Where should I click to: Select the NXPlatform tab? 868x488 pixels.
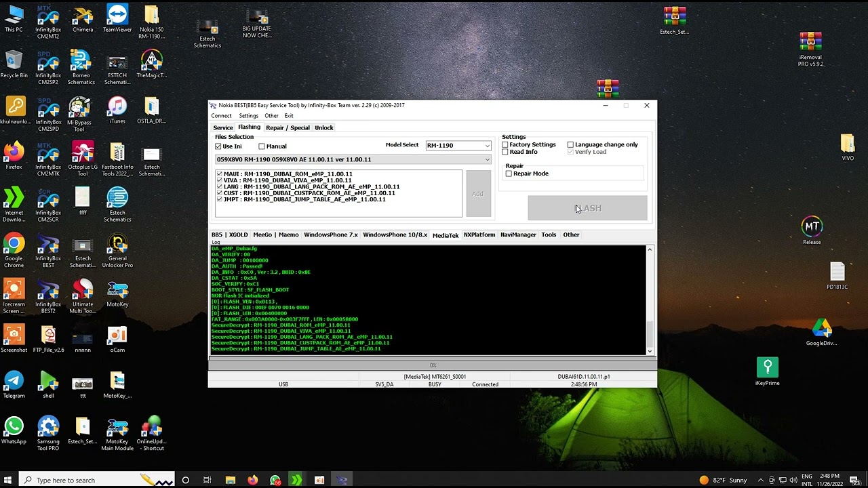479,235
